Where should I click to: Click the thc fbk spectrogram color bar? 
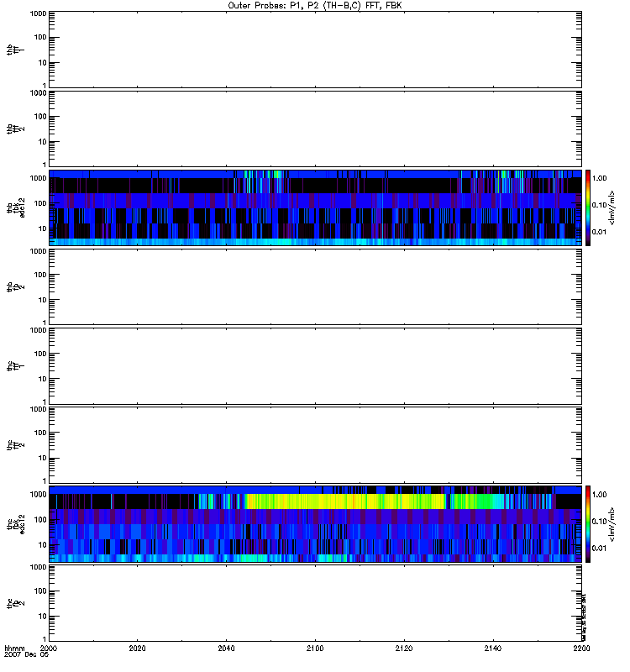588,524
